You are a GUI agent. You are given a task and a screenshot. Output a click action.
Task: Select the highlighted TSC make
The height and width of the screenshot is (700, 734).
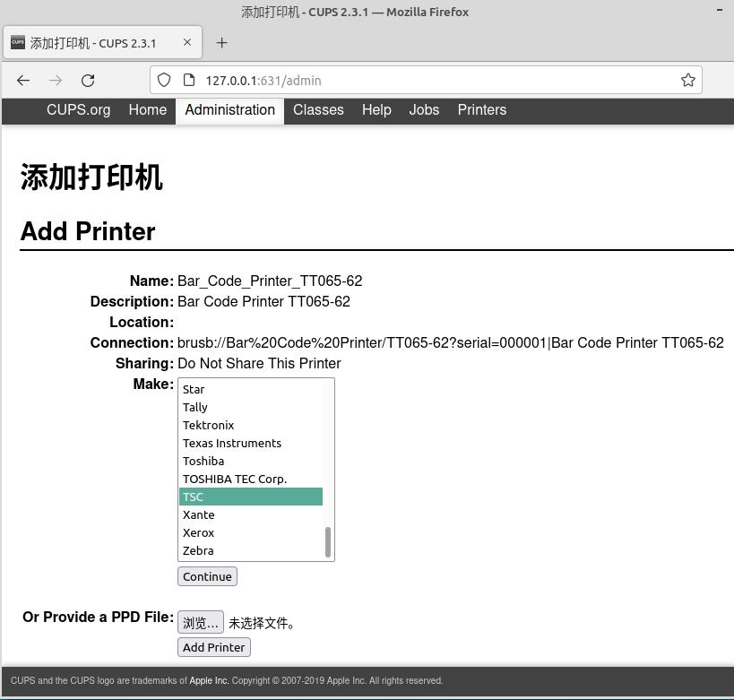click(251, 497)
